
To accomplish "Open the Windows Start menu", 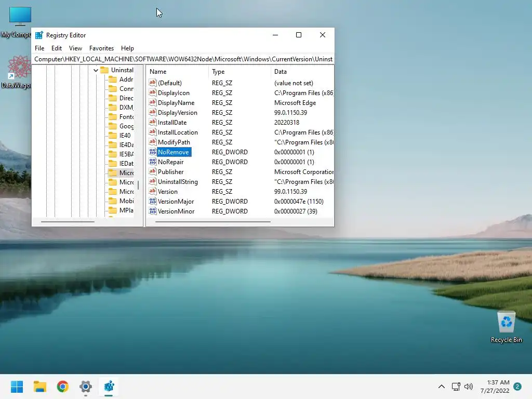I will click(x=17, y=387).
